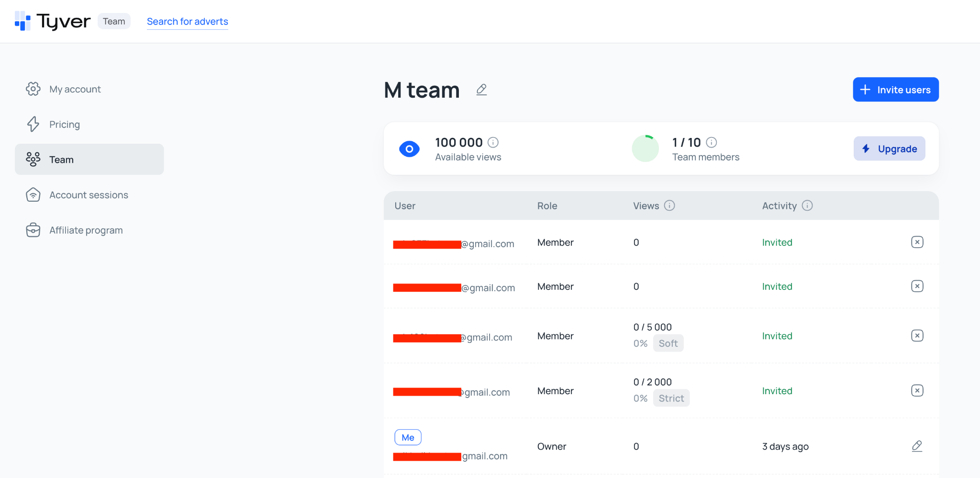Click the M team heading
Image resolution: width=980 pixels, height=478 pixels.
(422, 90)
